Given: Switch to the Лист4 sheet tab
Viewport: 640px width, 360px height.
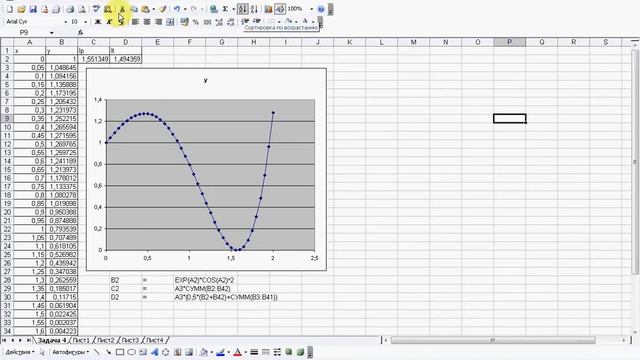Looking at the screenshot, I should (155, 340).
